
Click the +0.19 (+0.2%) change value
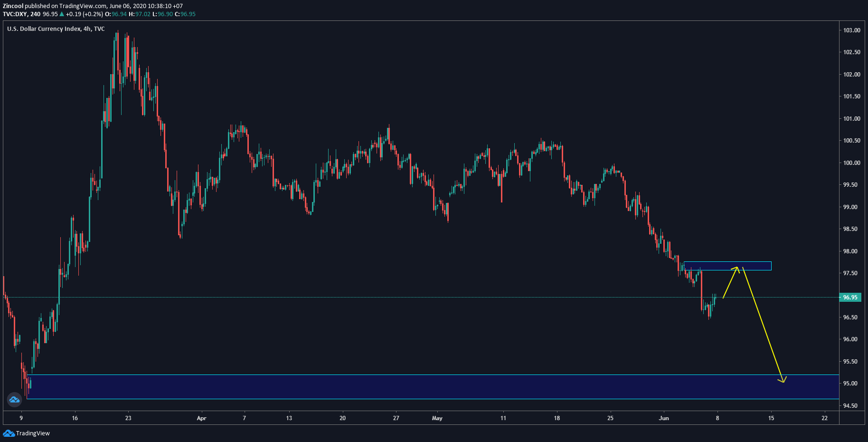pos(84,14)
